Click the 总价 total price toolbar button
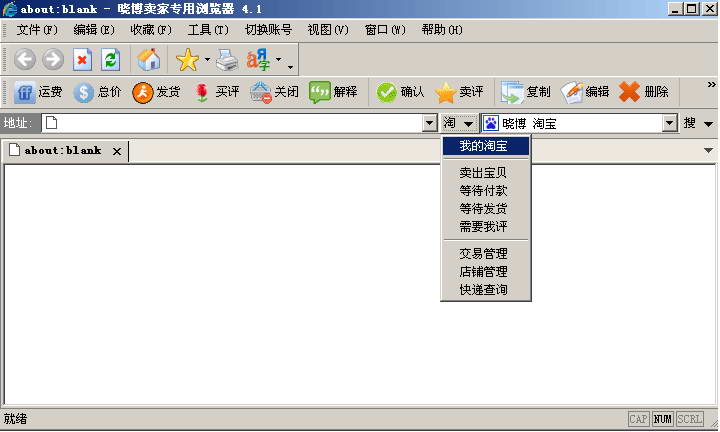Viewport: 720px width, 432px height. click(97, 92)
